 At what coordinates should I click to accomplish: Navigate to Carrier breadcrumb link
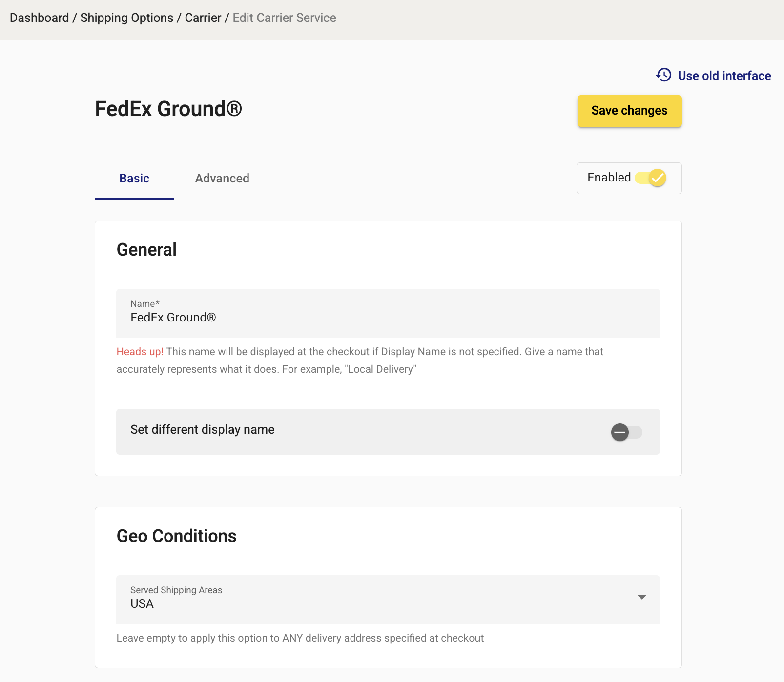(203, 18)
